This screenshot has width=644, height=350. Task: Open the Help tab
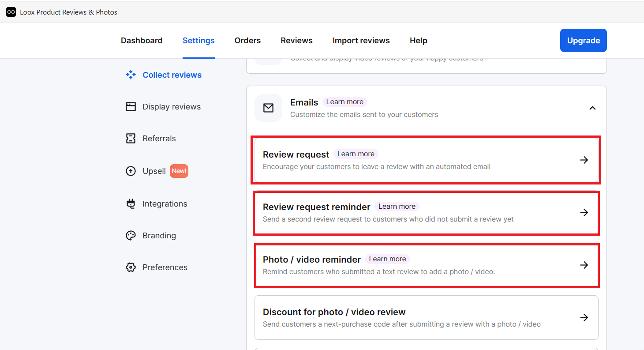coord(418,41)
